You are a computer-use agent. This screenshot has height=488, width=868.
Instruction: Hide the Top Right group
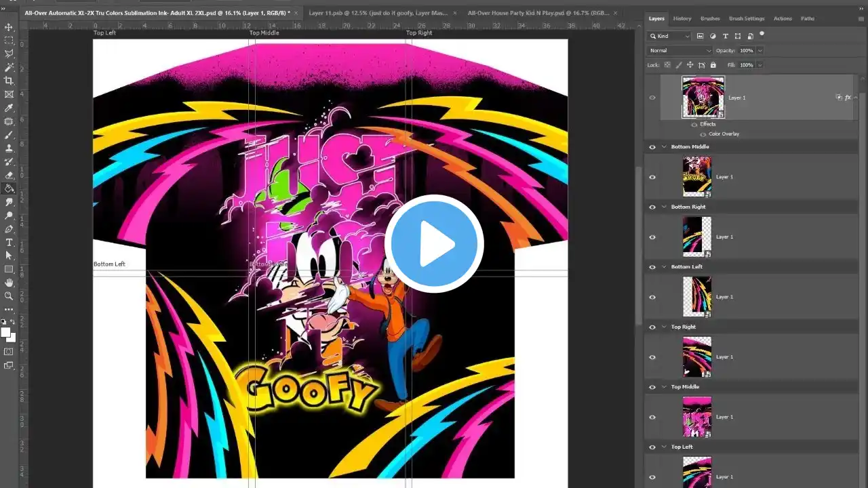click(652, 327)
